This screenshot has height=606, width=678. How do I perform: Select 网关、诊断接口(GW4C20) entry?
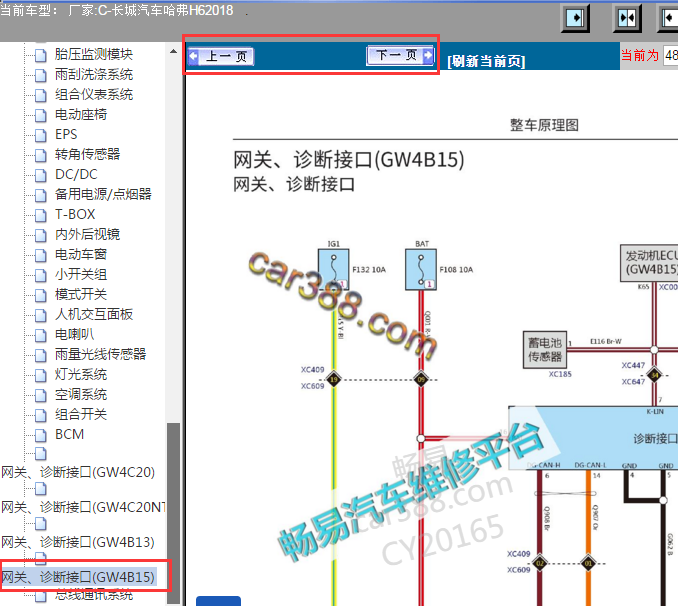(78, 472)
